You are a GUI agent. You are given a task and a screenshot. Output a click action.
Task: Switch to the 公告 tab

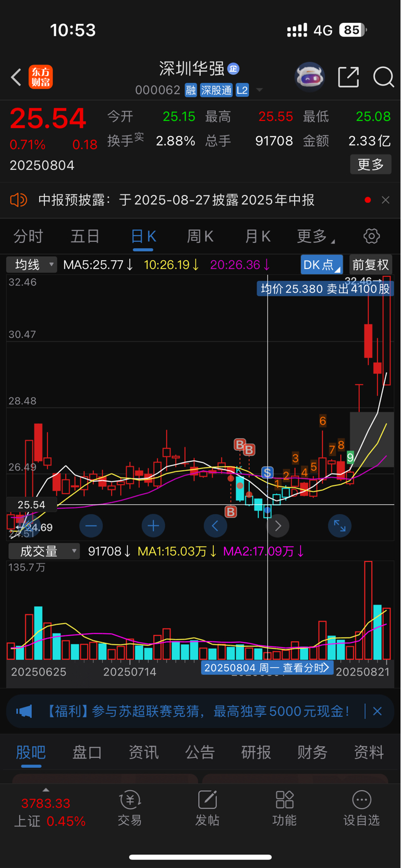click(200, 752)
